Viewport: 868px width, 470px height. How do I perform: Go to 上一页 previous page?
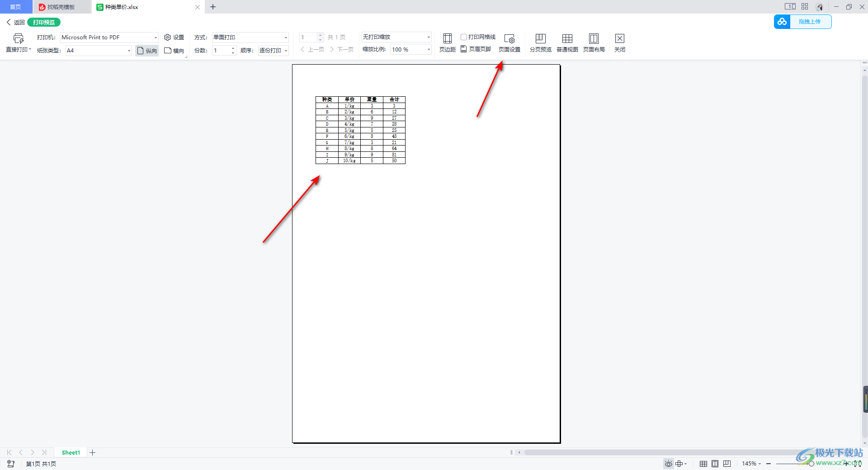312,49
